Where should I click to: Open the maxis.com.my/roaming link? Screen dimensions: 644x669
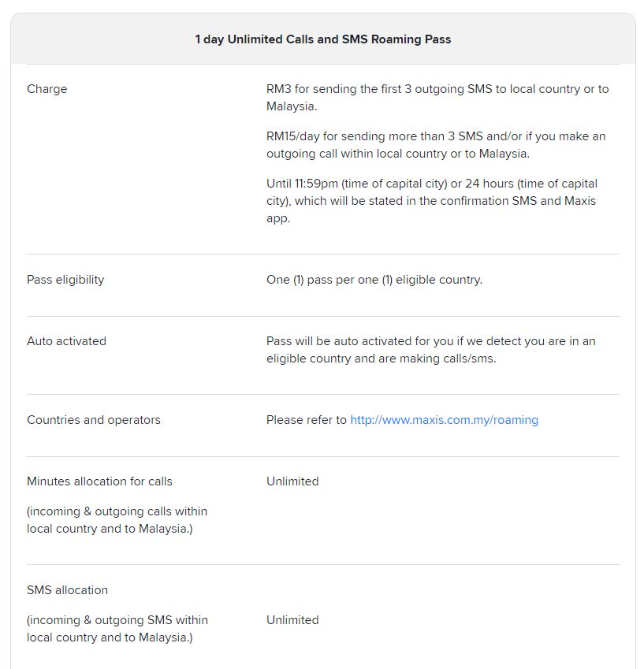pyautogui.click(x=444, y=420)
